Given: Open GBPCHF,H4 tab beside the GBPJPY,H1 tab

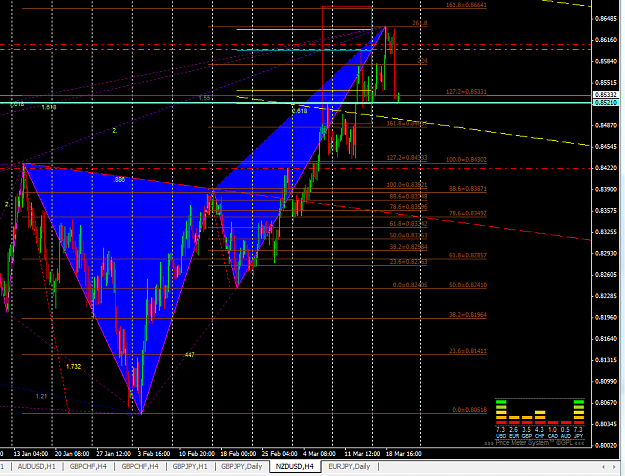Looking at the screenshot, I should click(140, 466).
